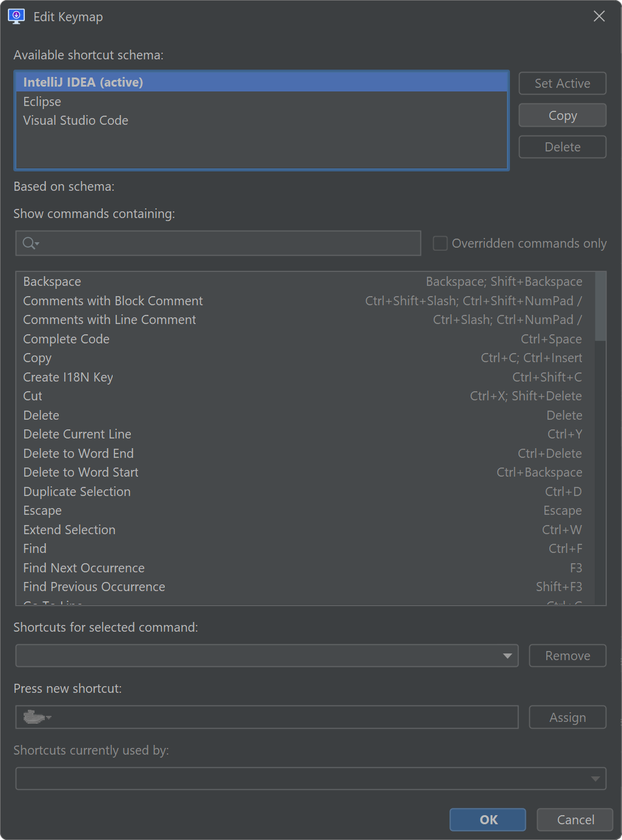Click the Ctrl+Shift+C shortcut text
This screenshot has height=840, width=622.
[547, 377]
